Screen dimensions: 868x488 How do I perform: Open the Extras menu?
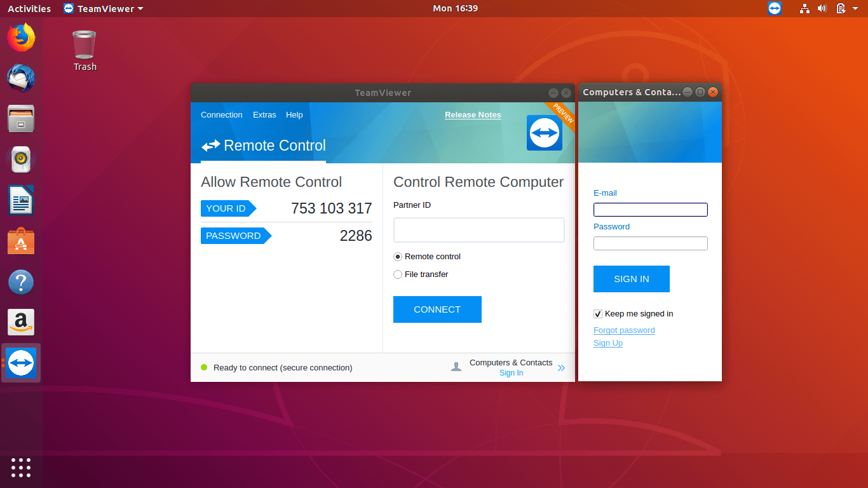click(x=264, y=115)
